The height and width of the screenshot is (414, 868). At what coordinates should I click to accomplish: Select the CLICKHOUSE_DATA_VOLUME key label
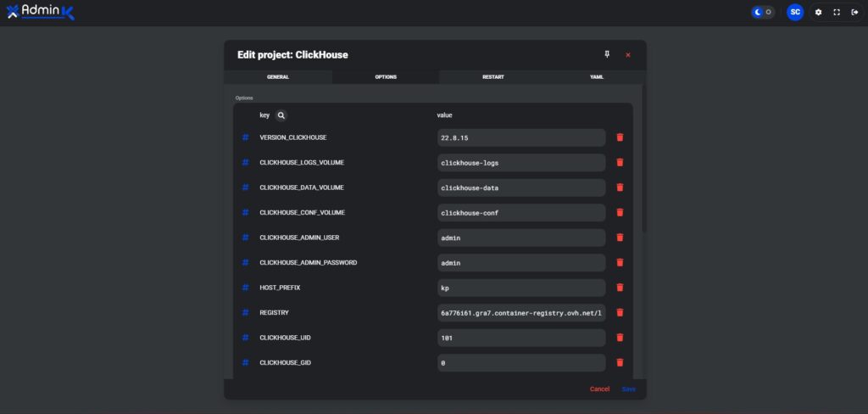(302, 187)
